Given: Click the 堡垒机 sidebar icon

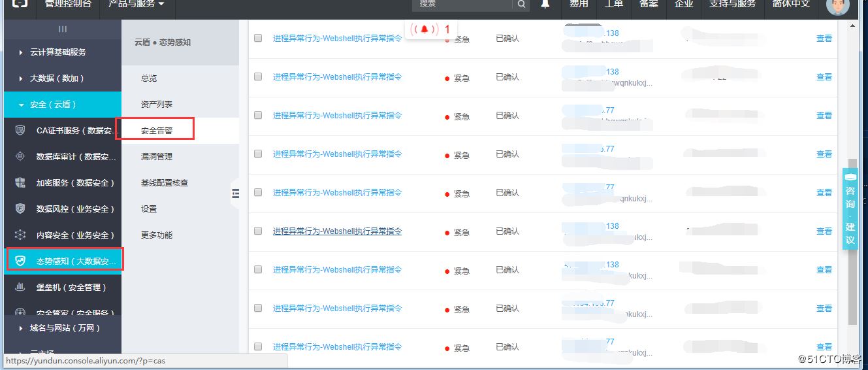Looking at the screenshot, I should click(x=20, y=287).
